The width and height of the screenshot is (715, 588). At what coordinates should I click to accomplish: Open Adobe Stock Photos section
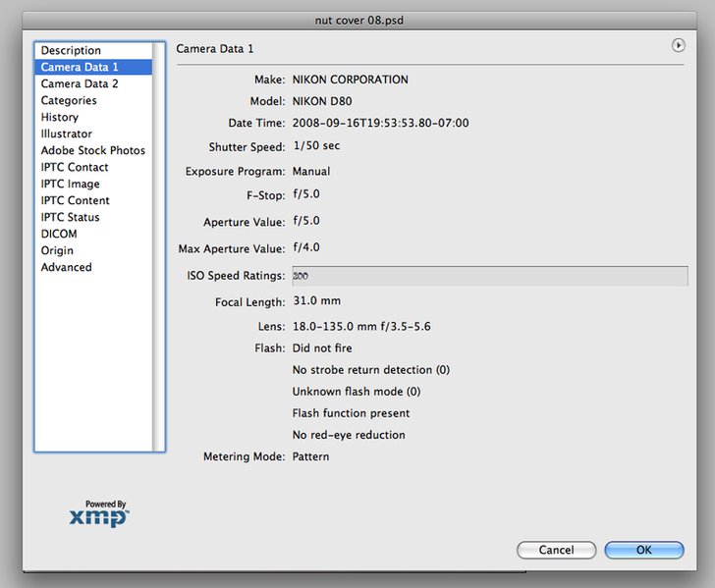[x=93, y=150]
